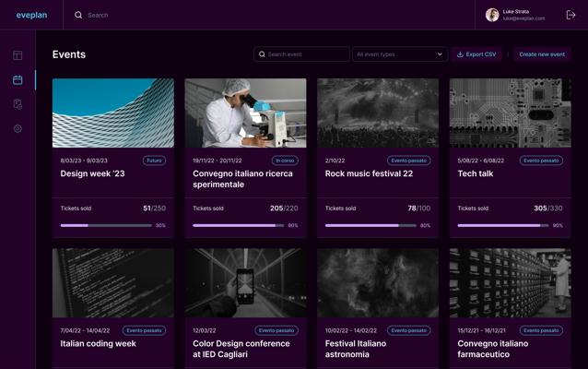Viewport: 588px width, 369px height.
Task: Click the eveplan logo
Action: (31, 15)
